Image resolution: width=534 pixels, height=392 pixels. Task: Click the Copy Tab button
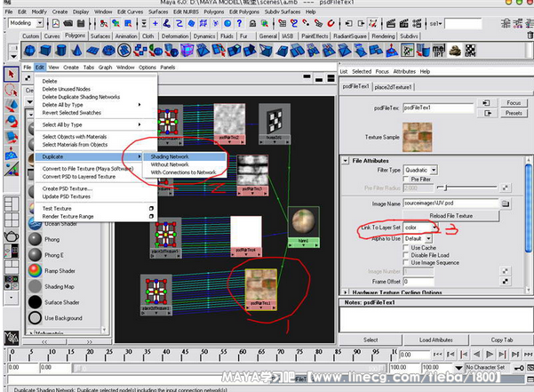(502, 340)
